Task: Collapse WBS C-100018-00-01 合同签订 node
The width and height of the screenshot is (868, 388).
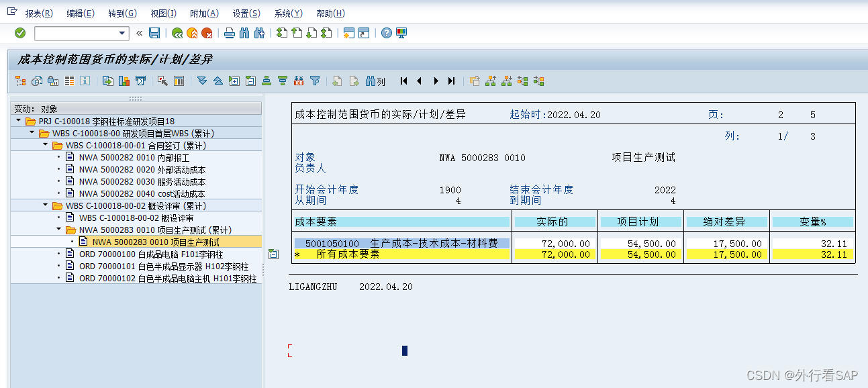Action: 45,146
